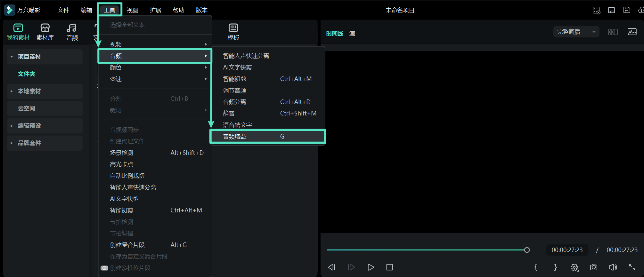Open the 编辑 menu

(86, 10)
